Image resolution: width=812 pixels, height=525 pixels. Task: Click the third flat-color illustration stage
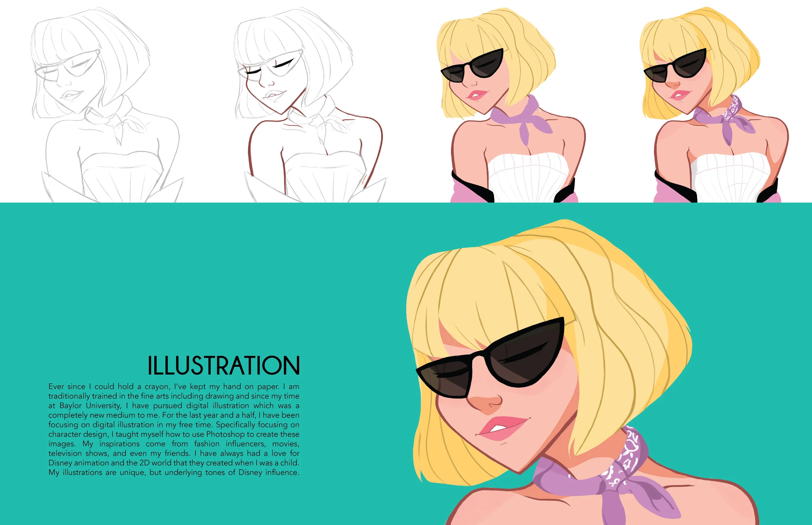[x=512, y=102]
